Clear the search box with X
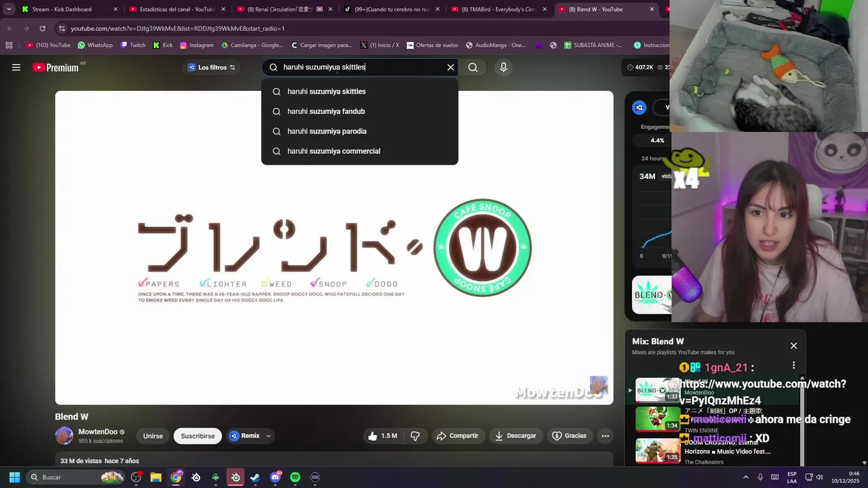The height and width of the screenshot is (488, 868). [450, 67]
